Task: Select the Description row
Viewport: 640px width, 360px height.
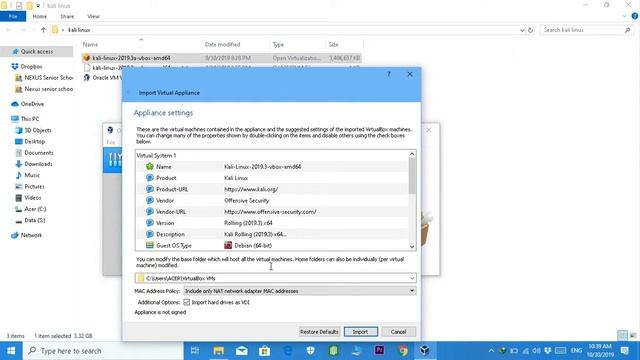Action: [x=272, y=234]
